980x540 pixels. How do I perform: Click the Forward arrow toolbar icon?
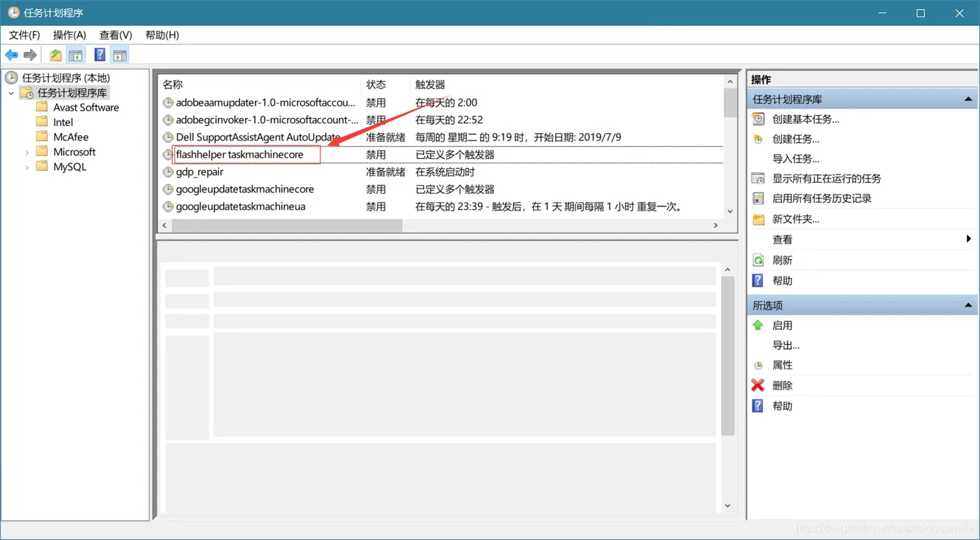pos(30,55)
